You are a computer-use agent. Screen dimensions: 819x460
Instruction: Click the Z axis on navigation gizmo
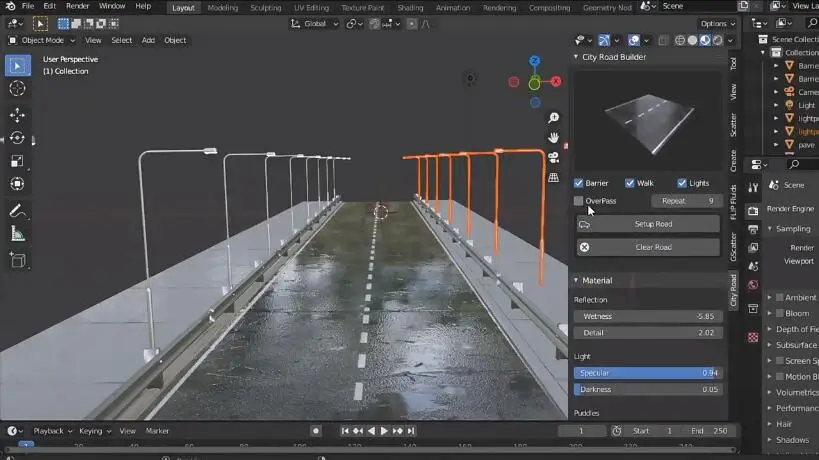(534, 61)
